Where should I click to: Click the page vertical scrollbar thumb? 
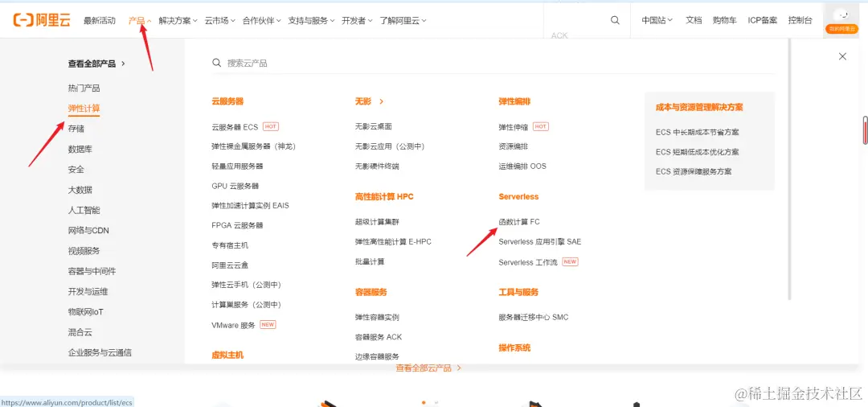pos(865,129)
